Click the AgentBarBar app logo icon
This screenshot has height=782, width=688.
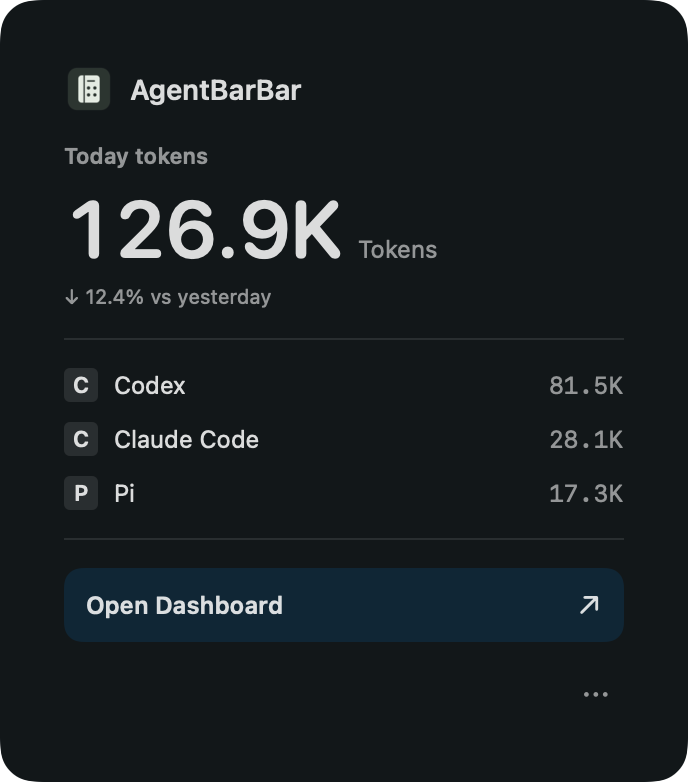[x=89, y=89]
